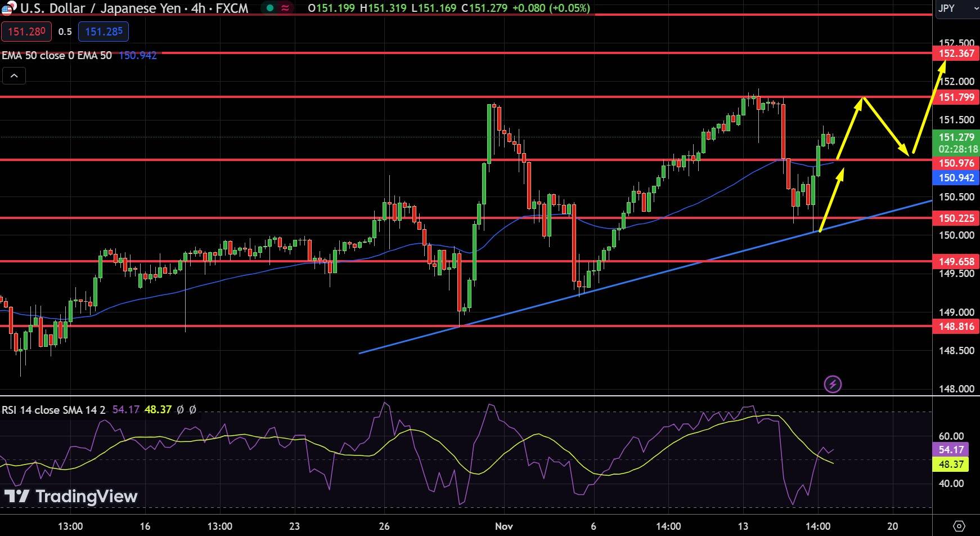Viewport: 980px width, 536px height.
Task: Click the USD/JPY currency flag icon
Action: coord(10,8)
